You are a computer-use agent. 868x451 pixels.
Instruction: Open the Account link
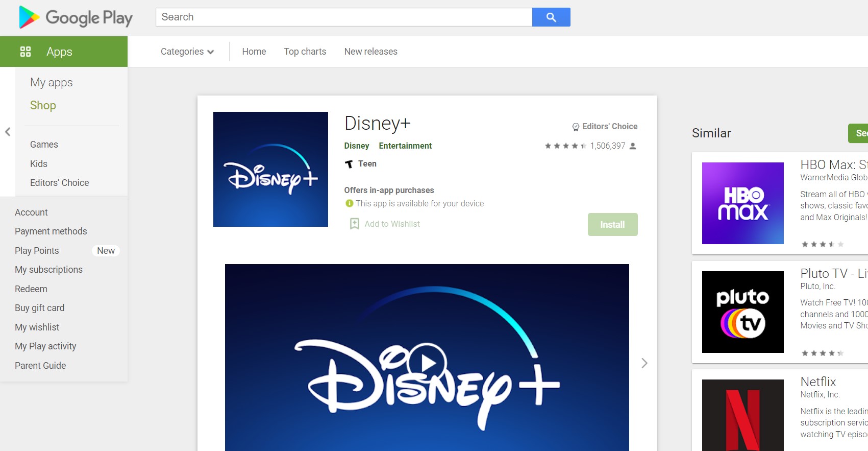coord(31,212)
